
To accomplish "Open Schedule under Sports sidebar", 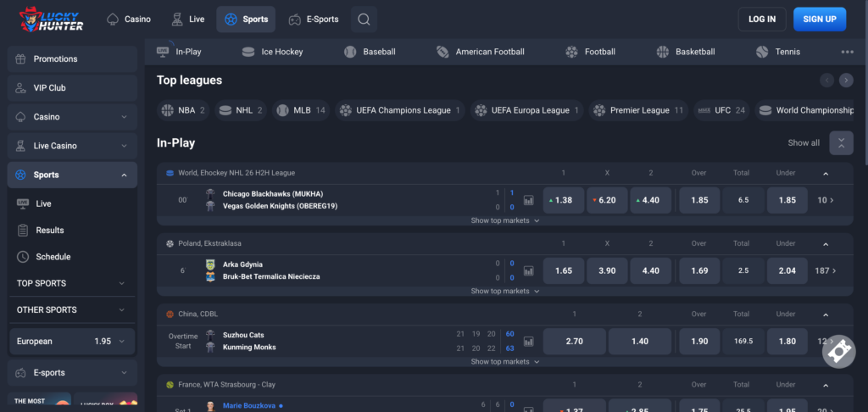I will point(72,257).
